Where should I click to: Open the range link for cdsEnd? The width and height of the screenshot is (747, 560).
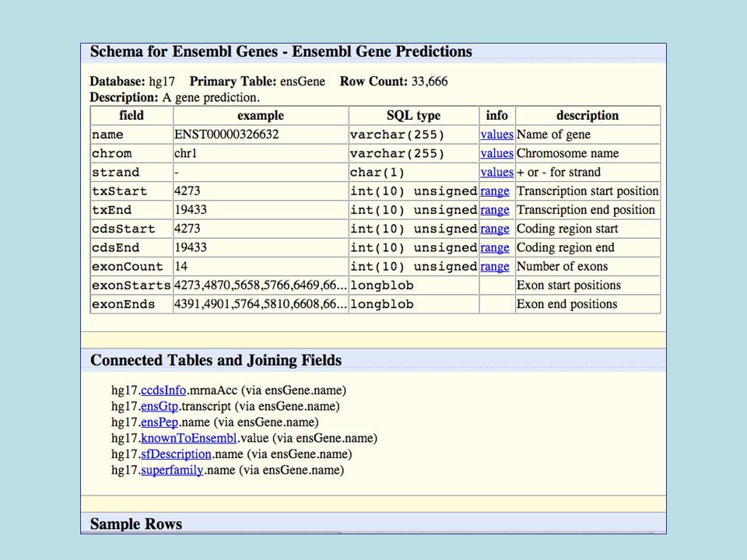(495, 247)
